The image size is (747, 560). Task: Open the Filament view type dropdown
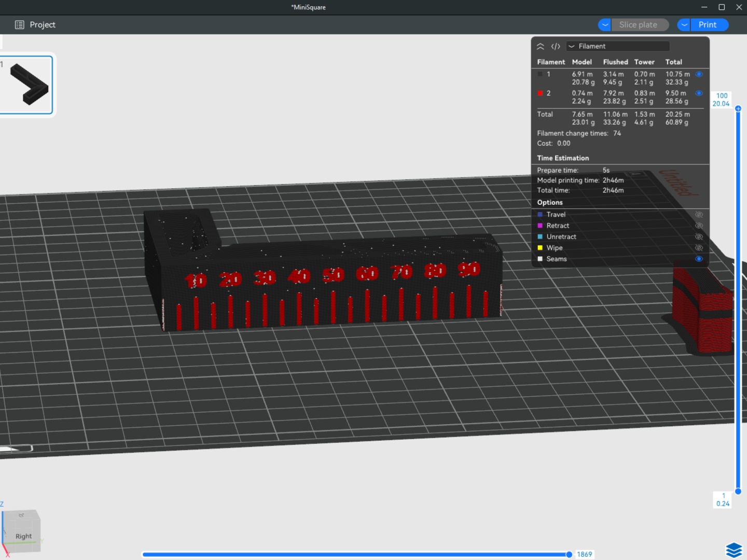618,46
